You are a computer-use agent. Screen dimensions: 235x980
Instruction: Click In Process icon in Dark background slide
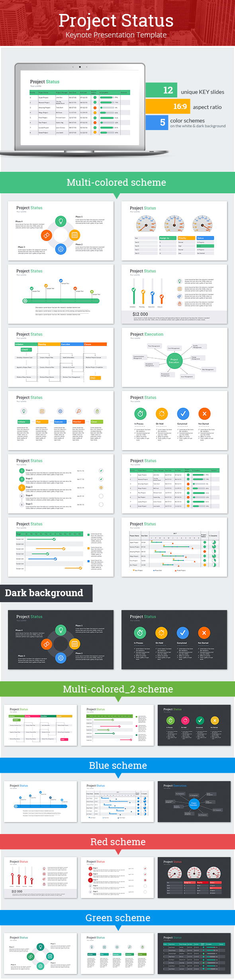pos(140,633)
